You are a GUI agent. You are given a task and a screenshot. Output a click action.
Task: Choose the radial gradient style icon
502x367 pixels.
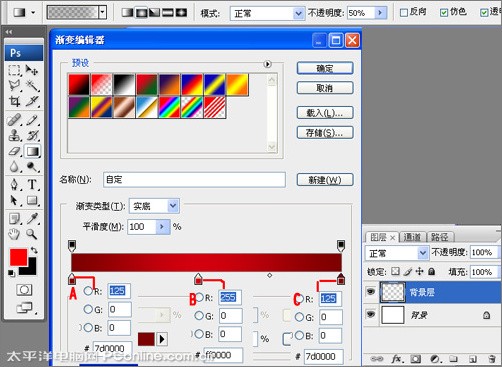pyautogui.click(x=141, y=13)
